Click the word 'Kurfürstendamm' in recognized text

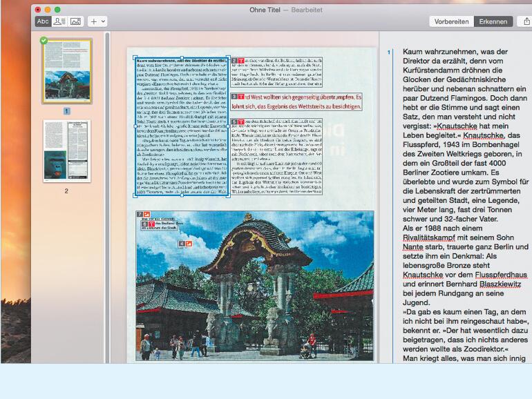(433, 70)
